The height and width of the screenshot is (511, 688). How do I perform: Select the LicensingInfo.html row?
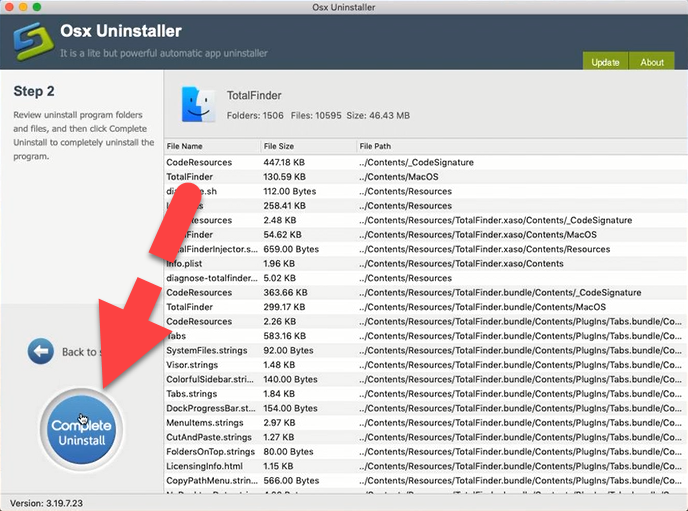pos(426,466)
